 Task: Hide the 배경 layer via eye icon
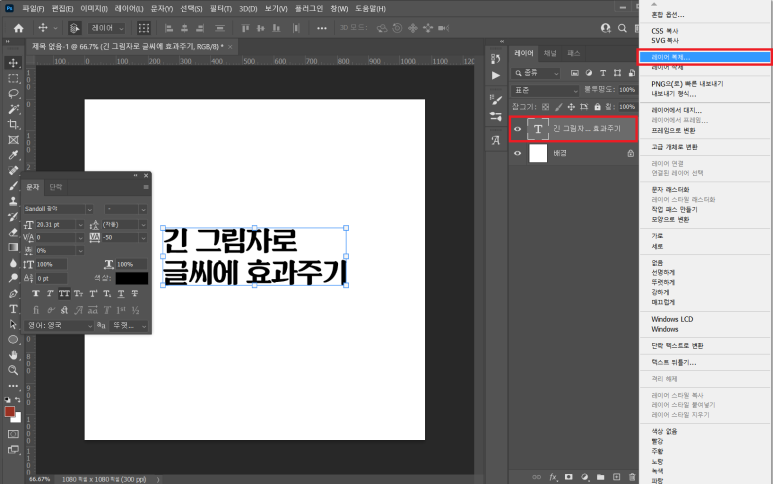(517, 153)
